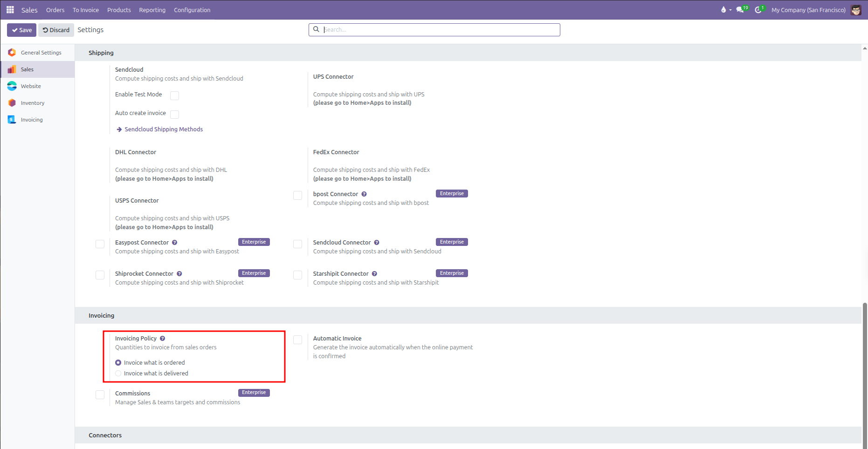Viewport: 868px width, 449px height.
Task: Click the user avatar picture
Action: tap(856, 10)
